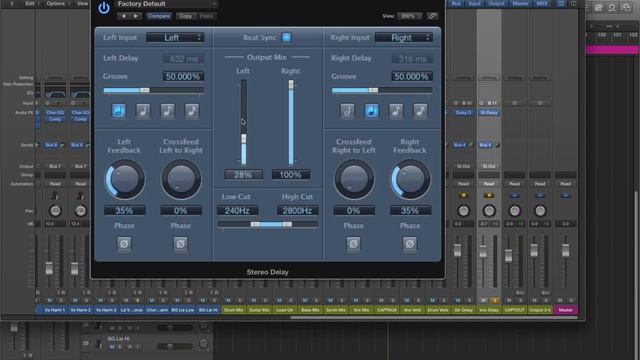Click the link icon beside View percentage
The height and width of the screenshot is (360, 640).
[x=432, y=16]
